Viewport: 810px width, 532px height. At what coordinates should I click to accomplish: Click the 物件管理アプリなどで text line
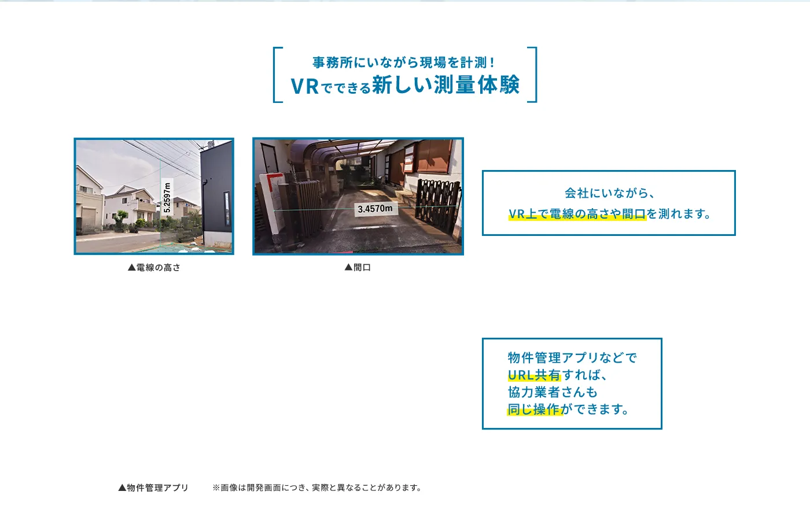click(572, 358)
